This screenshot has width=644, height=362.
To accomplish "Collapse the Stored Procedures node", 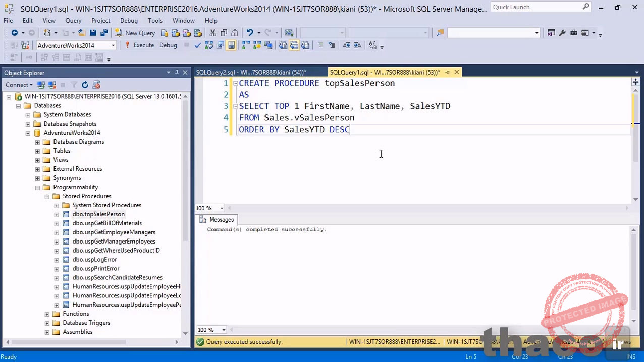I will 47,196.
